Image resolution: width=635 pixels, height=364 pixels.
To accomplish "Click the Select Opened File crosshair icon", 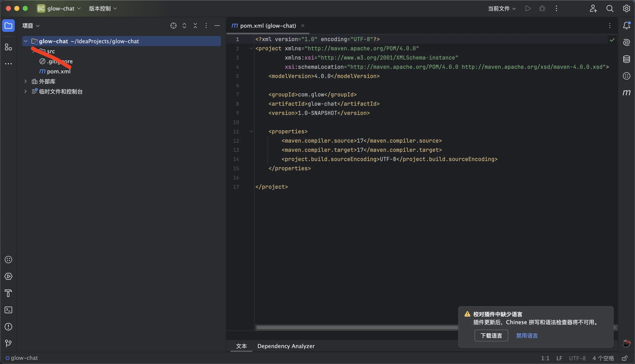I will (173, 26).
